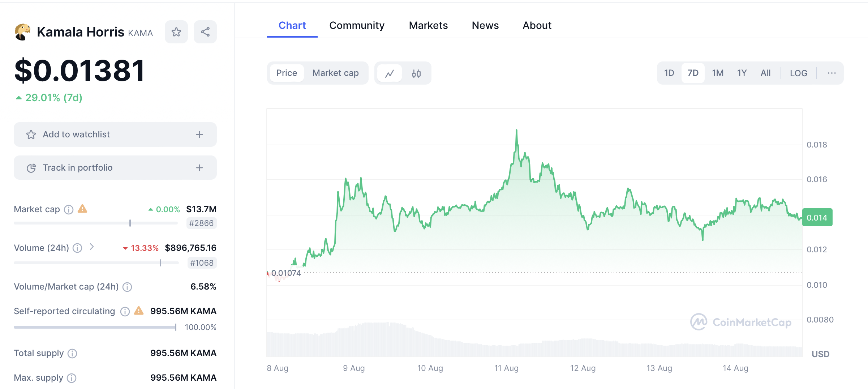Select the 1M range button
868x389 pixels.
718,73
